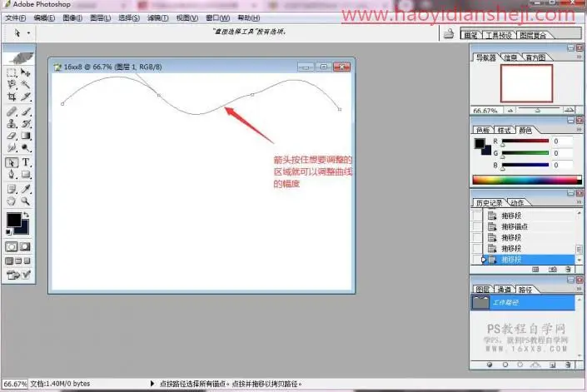Toggle the file browser icon in options bar
This screenshot has height=392, width=587.
click(449, 33)
